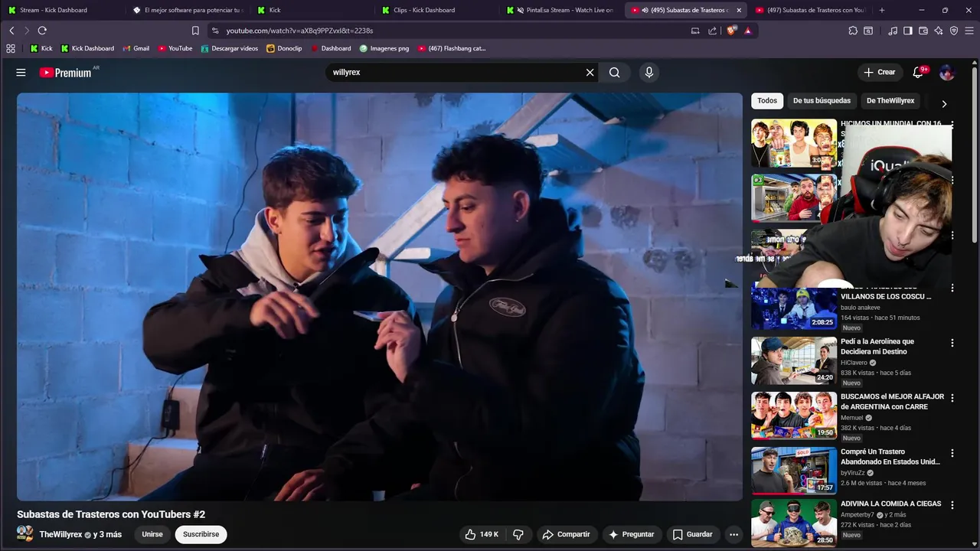Open Kick bookmark in bookmarks bar
The width and height of the screenshot is (980, 551).
(x=41, y=48)
